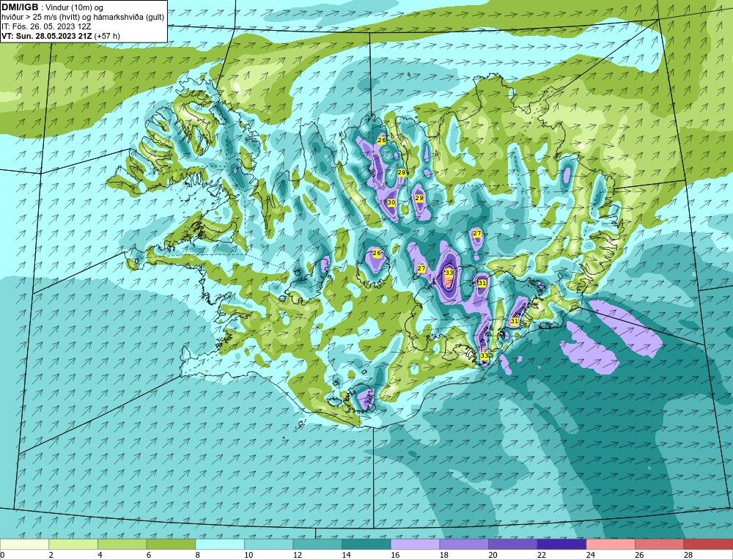This screenshot has height=560, width=733.
Task: Pick the yellow-green 4–6 m/s legend swatch
Action: click(122, 545)
